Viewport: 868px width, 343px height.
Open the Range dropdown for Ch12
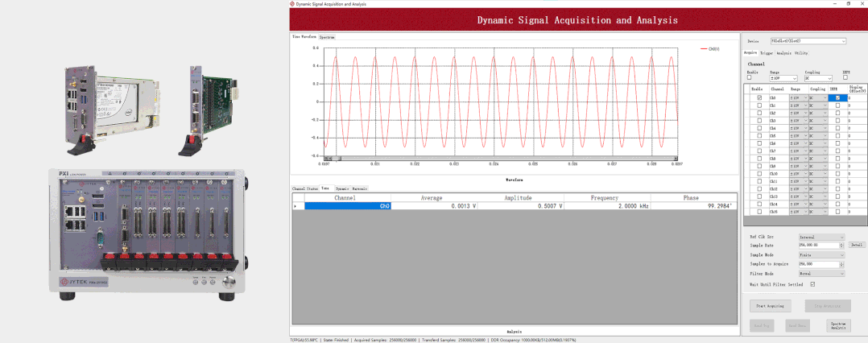pos(798,189)
